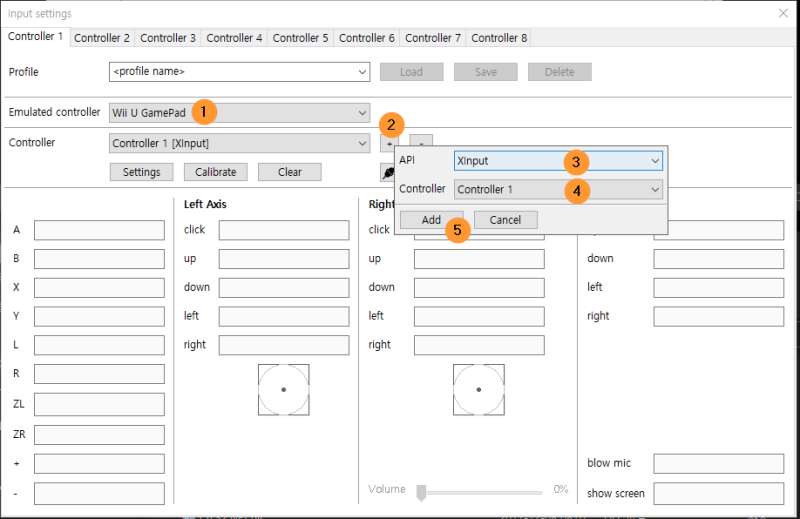Open the Controller 3 tab

click(x=168, y=38)
